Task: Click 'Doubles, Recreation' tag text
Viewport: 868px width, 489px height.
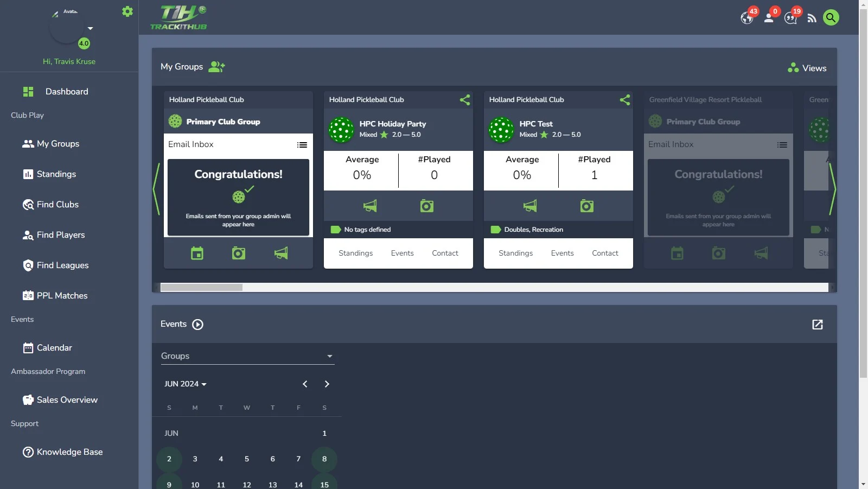Action: click(534, 230)
